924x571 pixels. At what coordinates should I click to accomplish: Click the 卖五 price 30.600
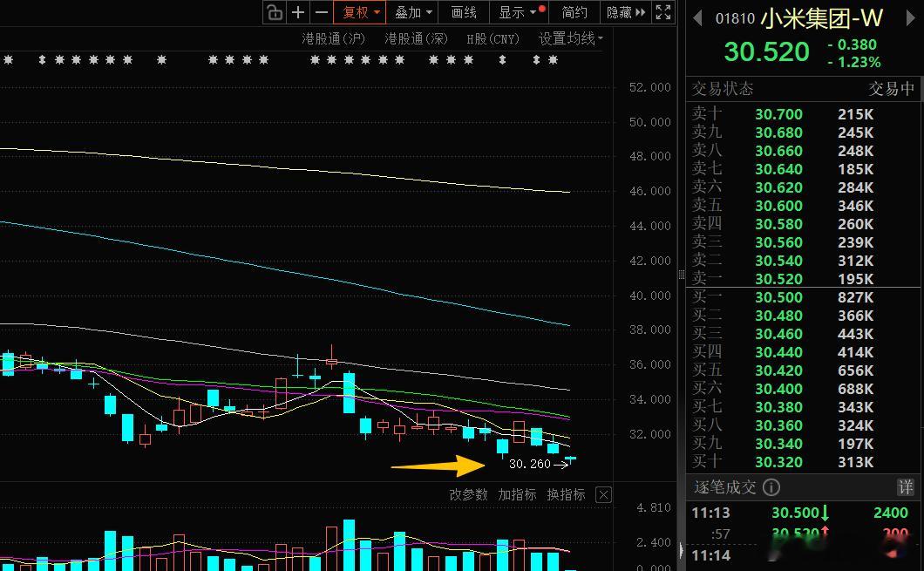778,206
